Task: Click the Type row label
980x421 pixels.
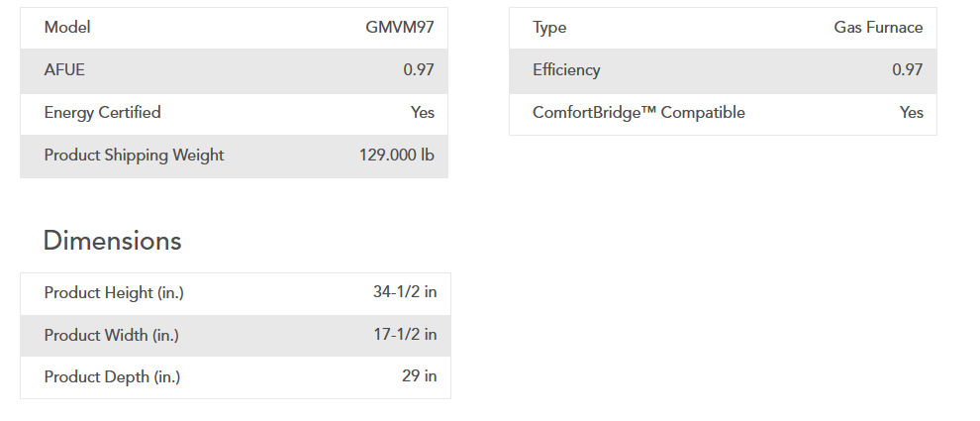Action: [x=549, y=28]
